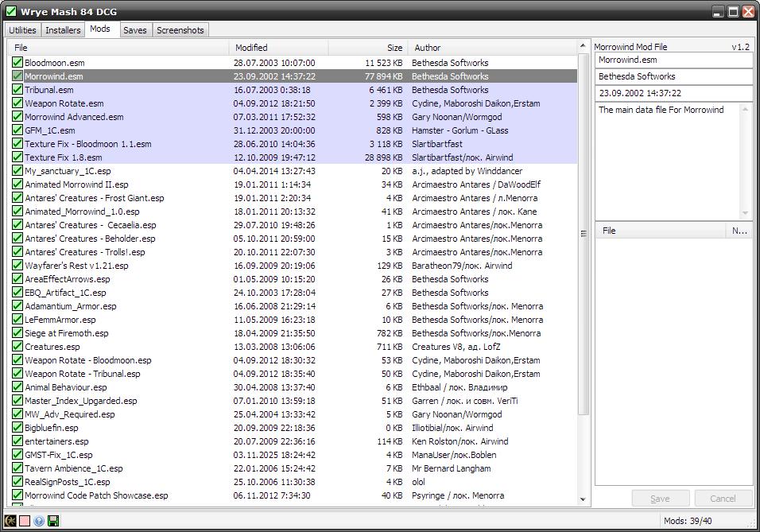Select Animal Behaviour.esp file
Screen dimensions: 760x532
pos(294,387)
